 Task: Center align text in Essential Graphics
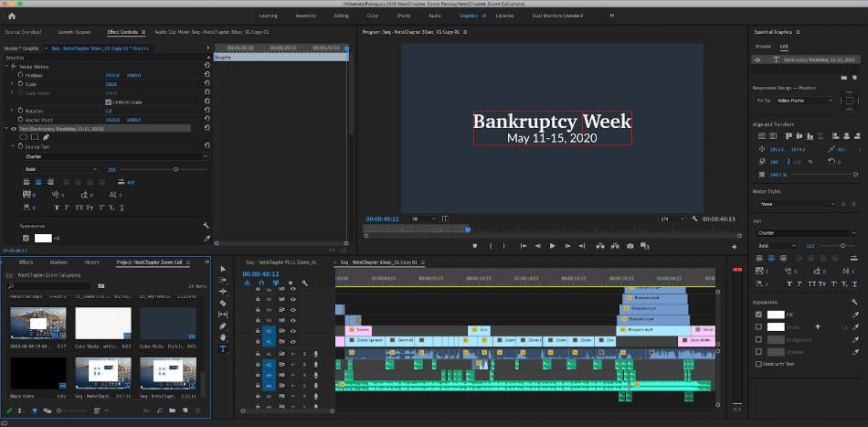[x=770, y=258]
